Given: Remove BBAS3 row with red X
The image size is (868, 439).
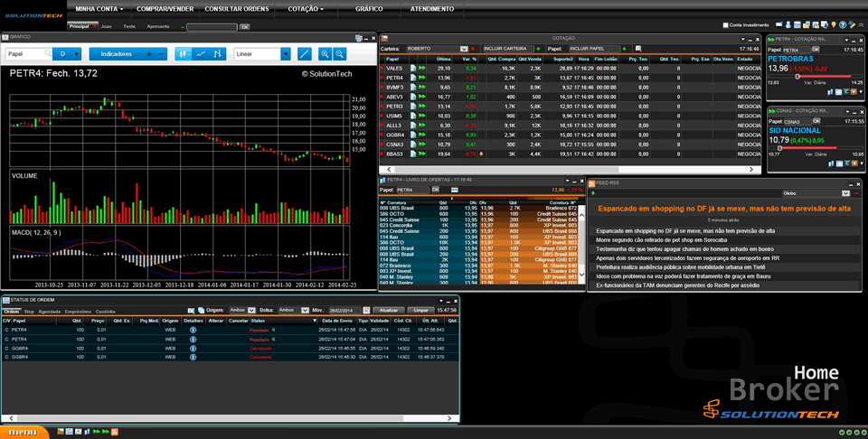Looking at the screenshot, I should [x=382, y=154].
